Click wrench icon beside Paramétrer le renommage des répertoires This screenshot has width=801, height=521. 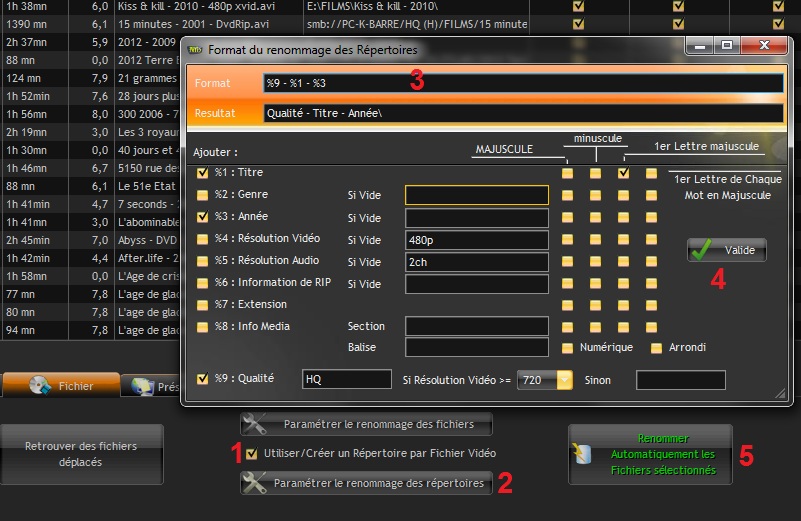256,483
